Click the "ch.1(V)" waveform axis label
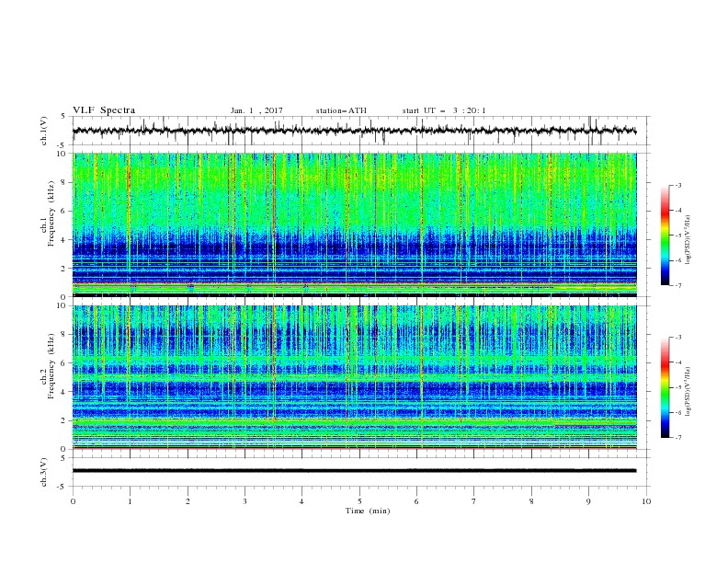This screenshot has width=728, height=563. point(44,131)
